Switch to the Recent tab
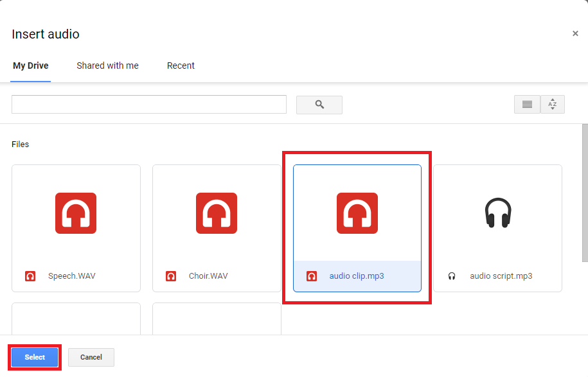 click(181, 66)
